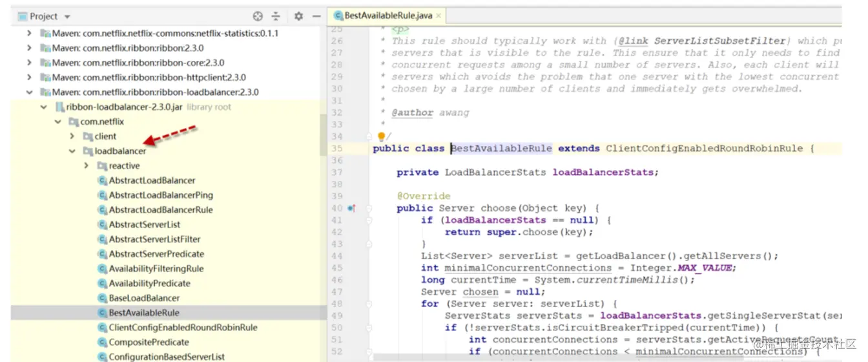Select the loadbalancer package folder
This screenshot has height=362, width=868.
(x=120, y=151)
